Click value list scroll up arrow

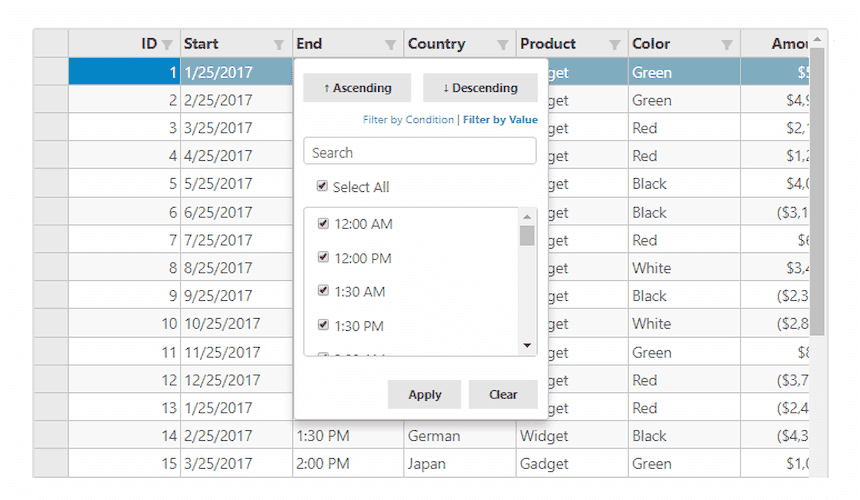tap(527, 217)
